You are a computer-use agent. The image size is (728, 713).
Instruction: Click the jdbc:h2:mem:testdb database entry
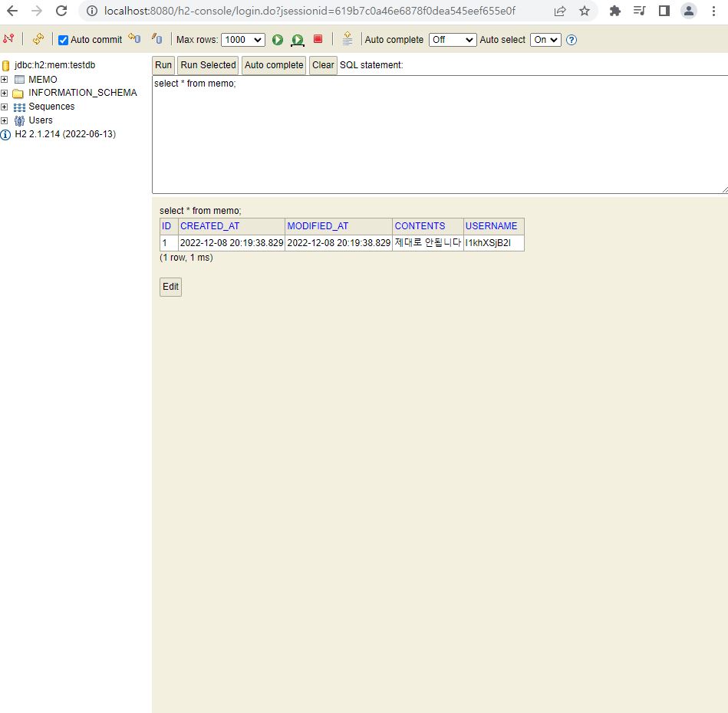tap(54, 65)
